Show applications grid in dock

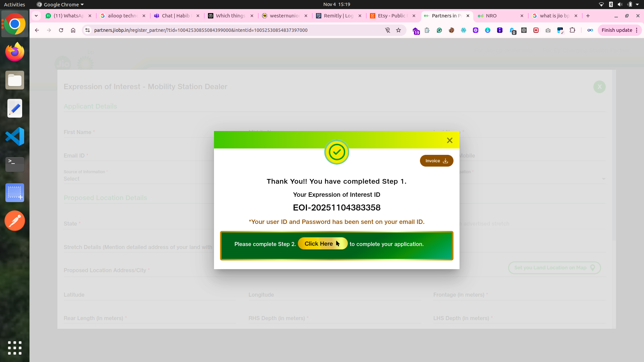click(15, 348)
